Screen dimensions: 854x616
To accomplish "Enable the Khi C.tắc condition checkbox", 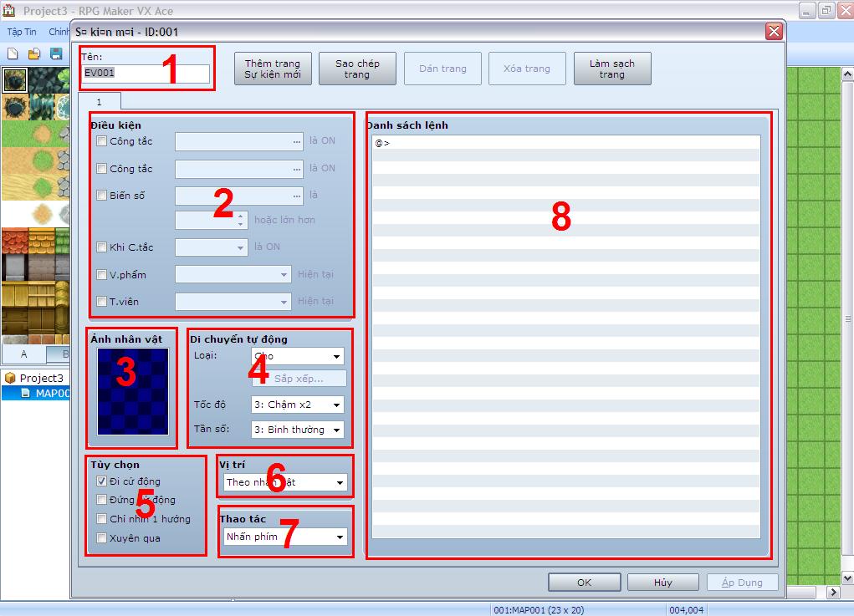I will [x=101, y=247].
